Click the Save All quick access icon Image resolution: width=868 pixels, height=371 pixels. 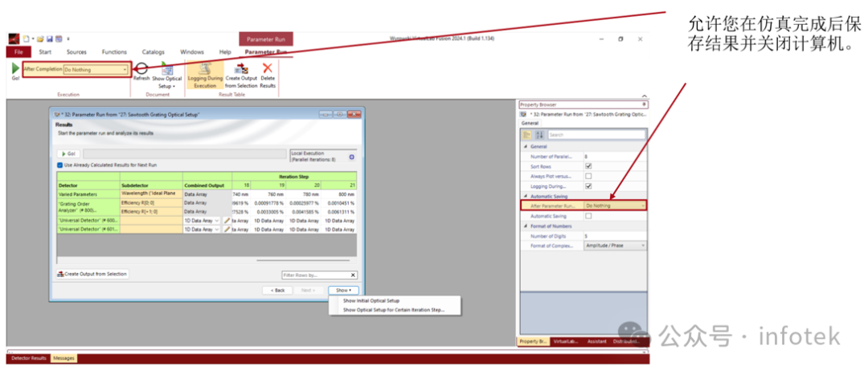pyautogui.click(x=59, y=39)
